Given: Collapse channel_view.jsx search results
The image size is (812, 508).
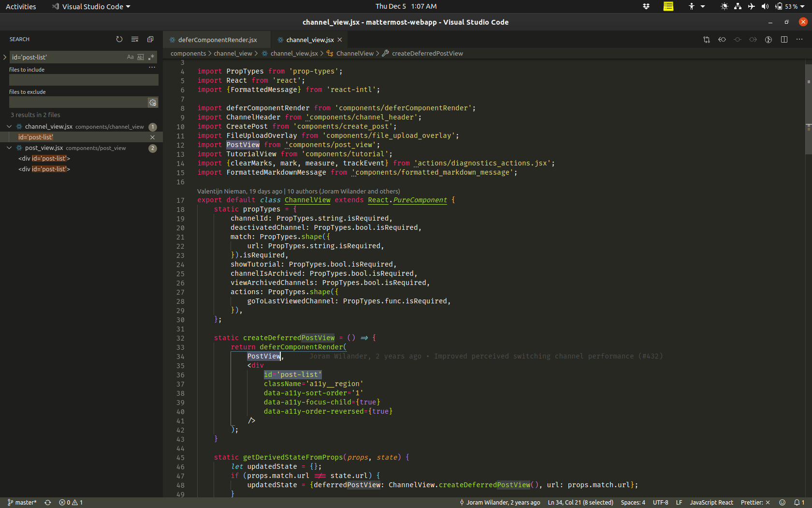Looking at the screenshot, I should click(x=9, y=126).
